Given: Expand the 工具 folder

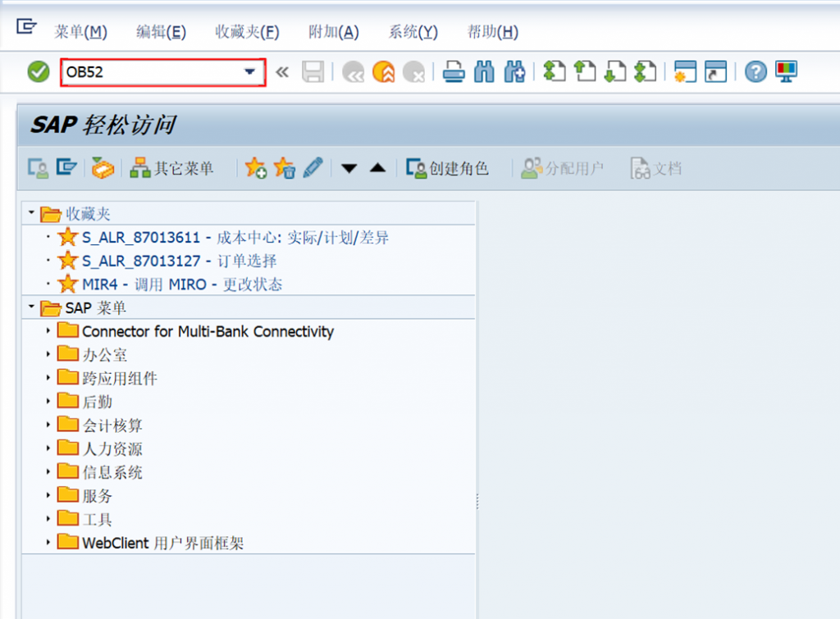Looking at the screenshot, I should tap(48, 519).
